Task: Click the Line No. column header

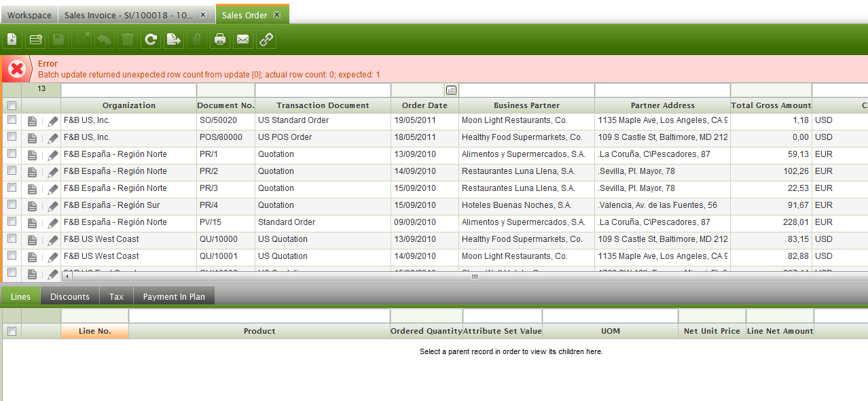Action: pyautogui.click(x=94, y=331)
